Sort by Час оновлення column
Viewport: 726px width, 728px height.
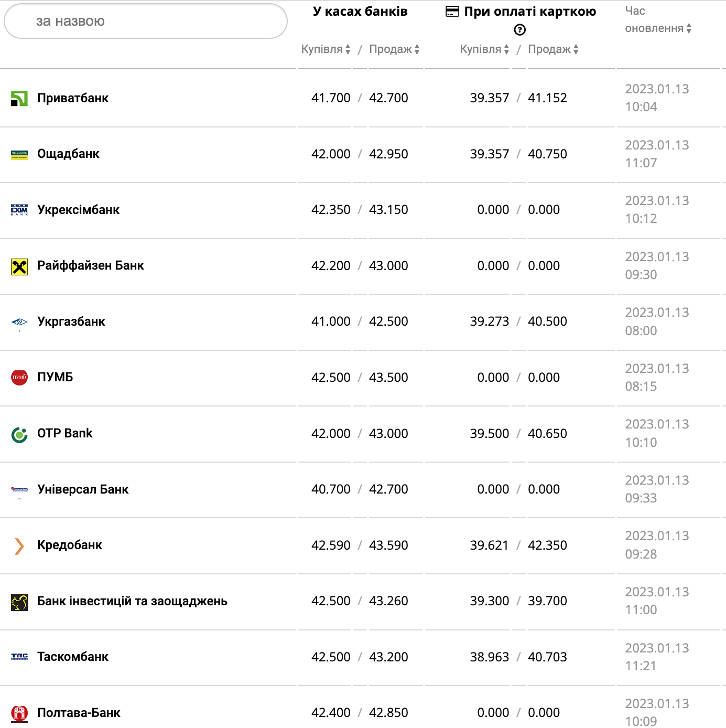[x=658, y=28]
